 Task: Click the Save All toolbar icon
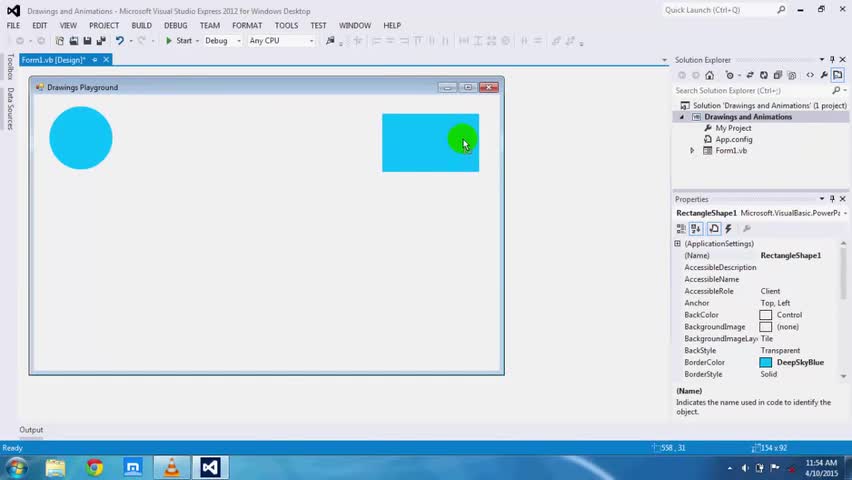(x=101, y=41)
